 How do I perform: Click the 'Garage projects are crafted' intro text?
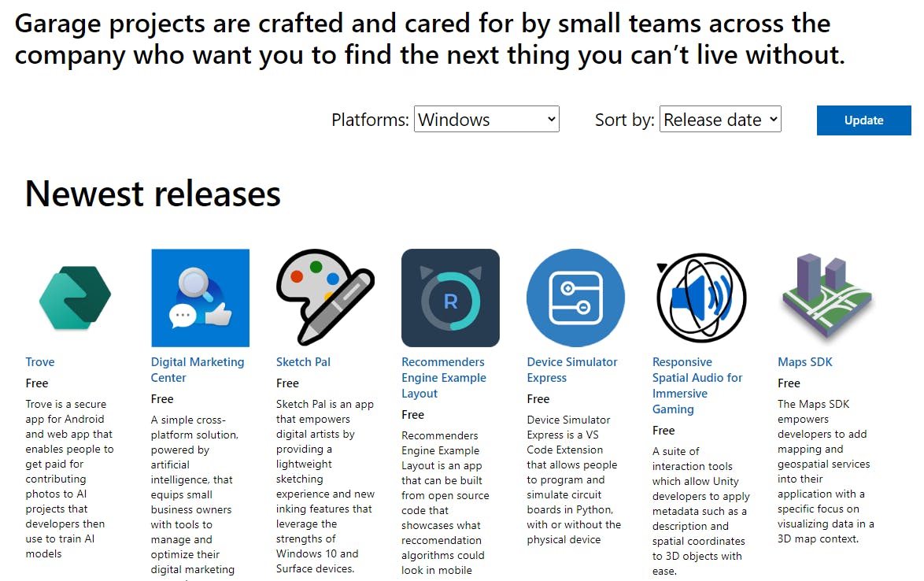coord(430,39)
